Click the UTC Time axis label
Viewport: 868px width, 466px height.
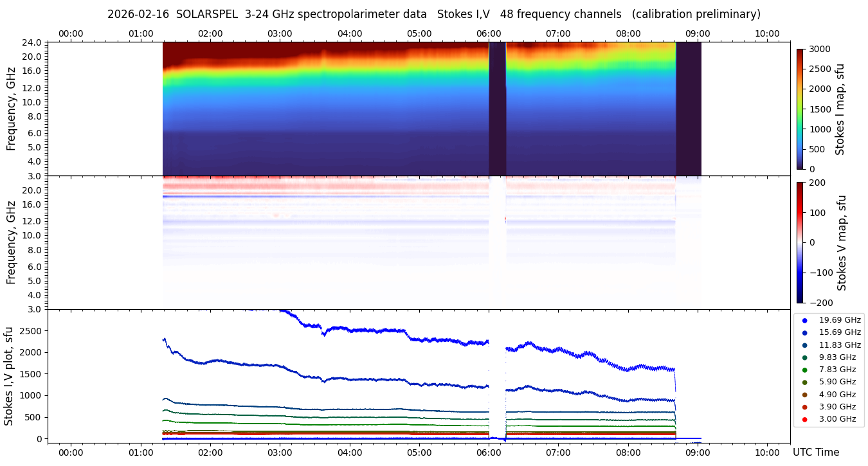click(815, 453)
